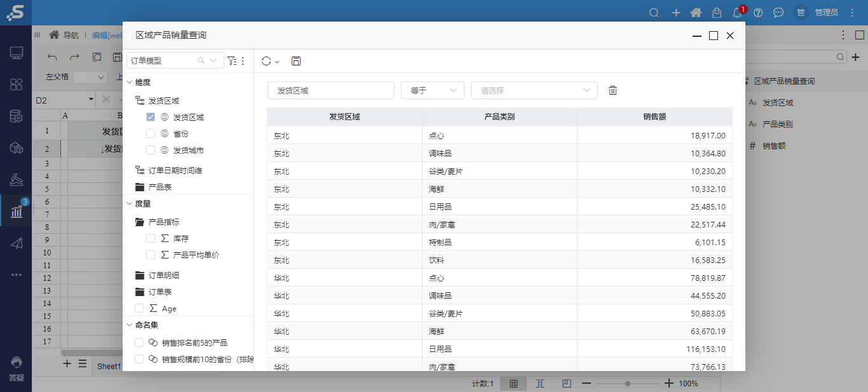This screenshot has width=868, height=392.
Task: Collapse the 度量 section
Action: tap(130, 204)
